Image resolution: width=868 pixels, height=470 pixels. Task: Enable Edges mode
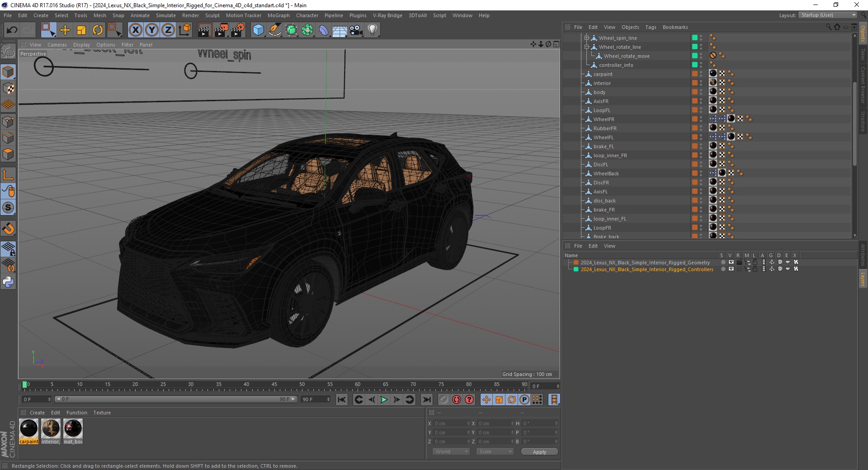click(8, 137)
